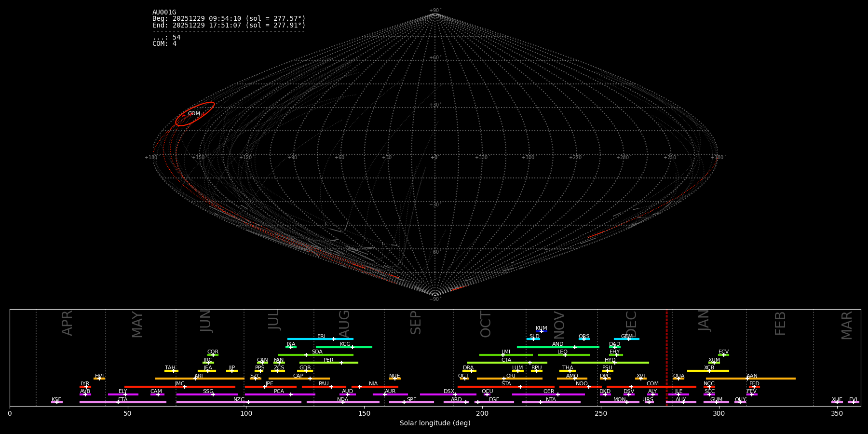Image resolution: width=868 pixels, height=434 pixels.
Task: Click the JAN month label
Action: (x=704, y=320)
